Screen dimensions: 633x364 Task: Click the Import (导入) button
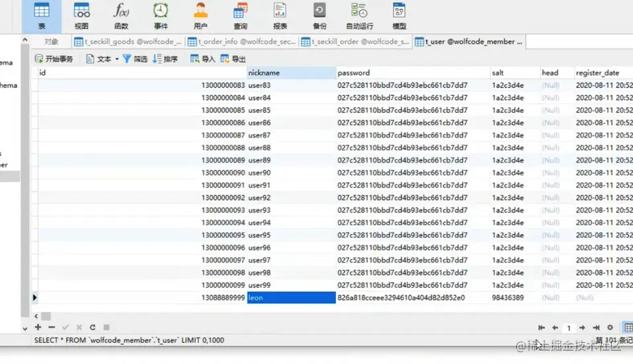[x=202, y=59]
